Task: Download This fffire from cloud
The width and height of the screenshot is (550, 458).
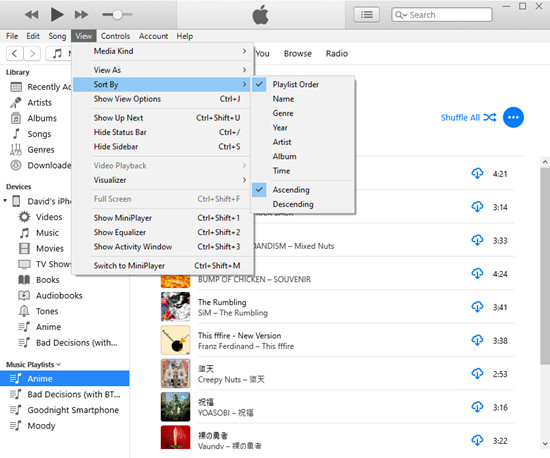Action: coord(477,340)
